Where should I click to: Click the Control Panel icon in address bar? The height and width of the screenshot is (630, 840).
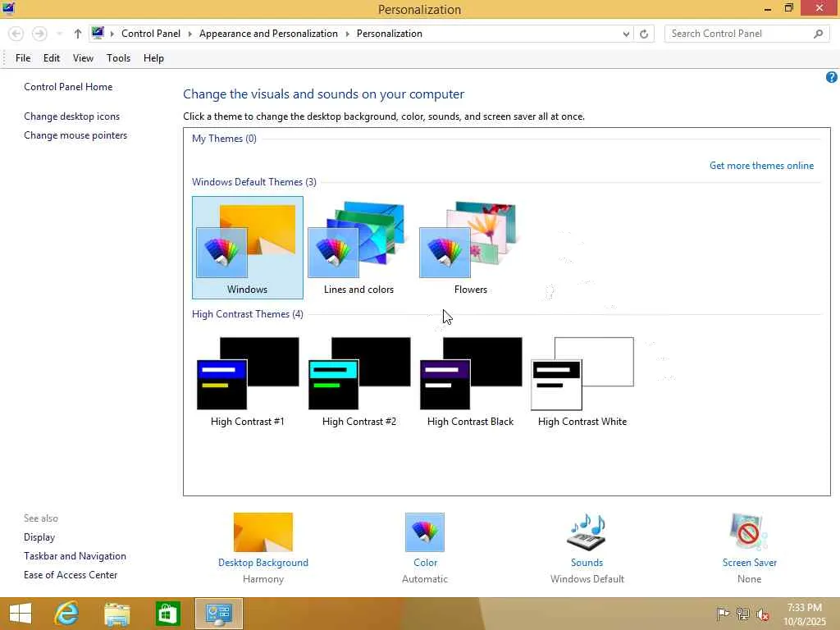click(x=98, y=33)
